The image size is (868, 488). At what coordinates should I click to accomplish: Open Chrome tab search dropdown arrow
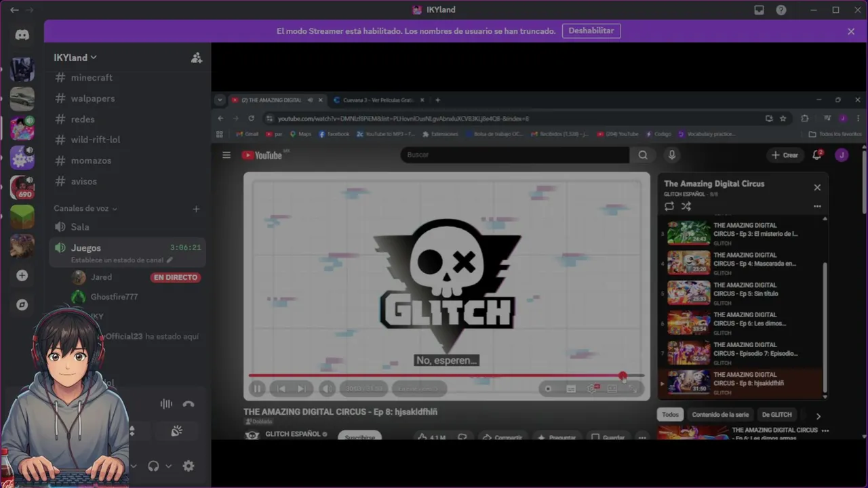pyautogui.click(x=220, y=100)
